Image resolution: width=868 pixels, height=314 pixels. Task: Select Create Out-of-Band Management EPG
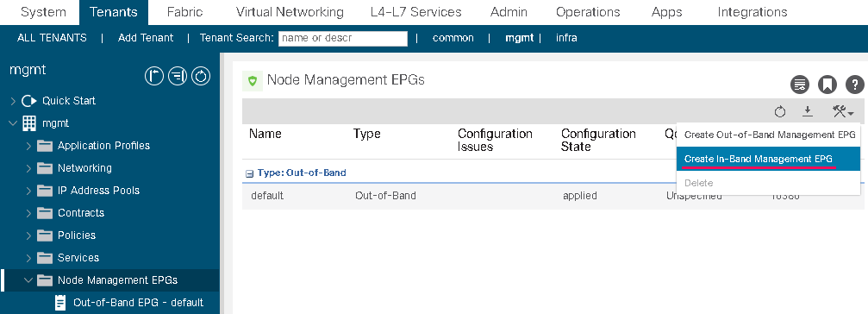768,135
